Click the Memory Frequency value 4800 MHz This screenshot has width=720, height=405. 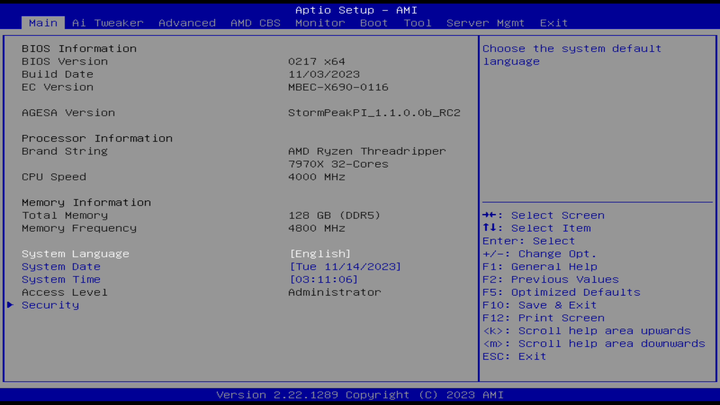click(316, 228)
